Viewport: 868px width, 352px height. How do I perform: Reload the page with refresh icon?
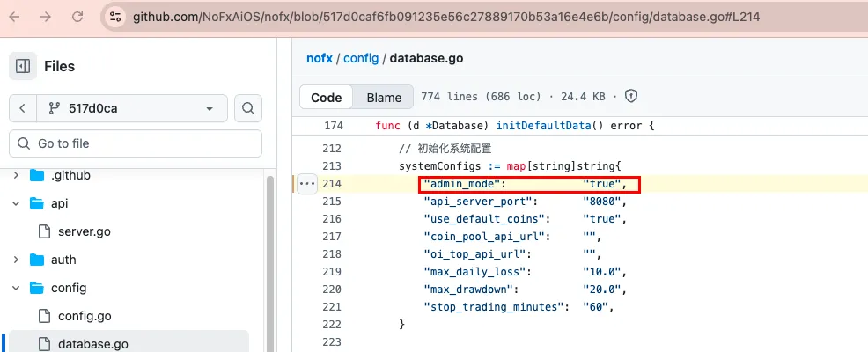(x=77, y=17)
